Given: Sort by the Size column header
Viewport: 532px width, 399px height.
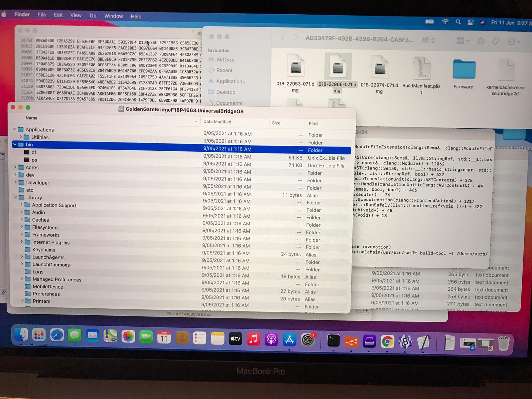Looking at the screenshot, I should (x=276, y=123).
